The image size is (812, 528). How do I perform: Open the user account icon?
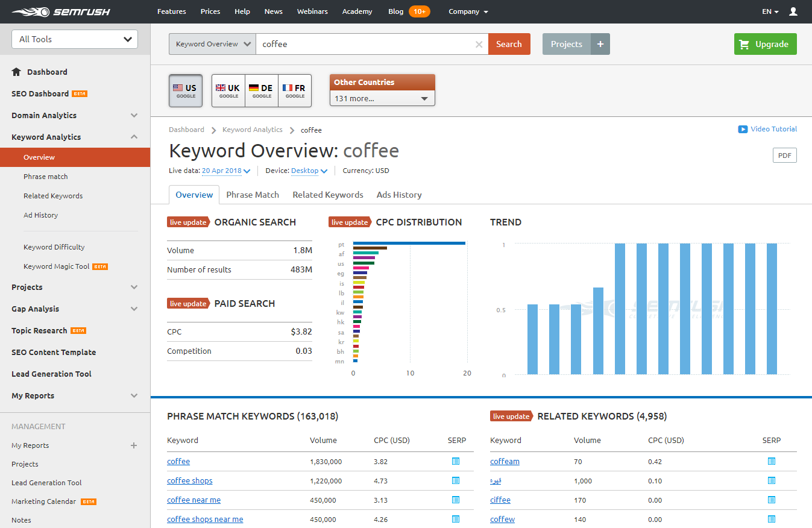(x=793, y=11)
